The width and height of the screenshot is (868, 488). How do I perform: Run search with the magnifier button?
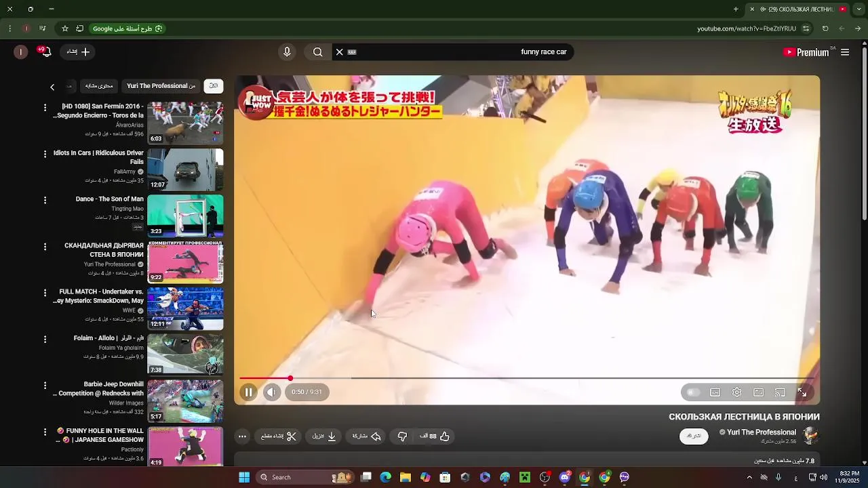pos(317,52)
